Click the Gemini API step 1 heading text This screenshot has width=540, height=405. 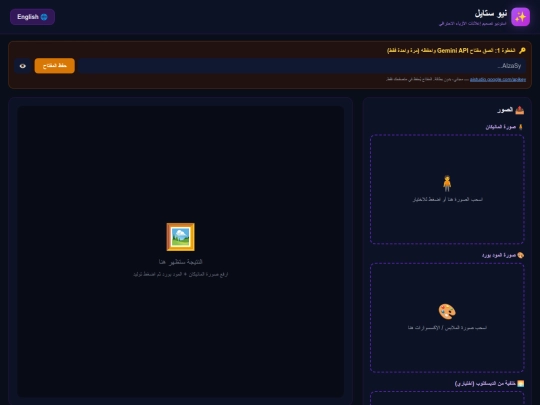pyautogui.click(x=451, y=51)
